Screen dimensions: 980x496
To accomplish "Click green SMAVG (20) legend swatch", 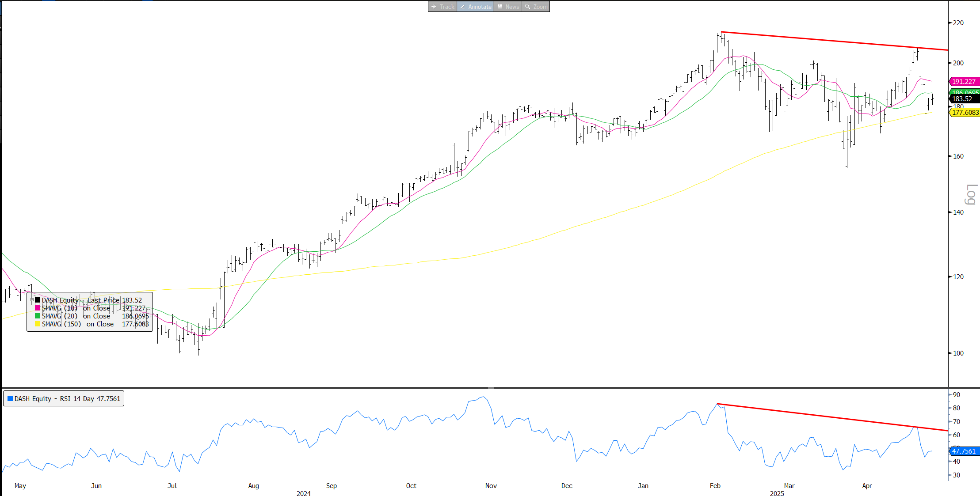I will pyautogui.click(x=38, y=316).
